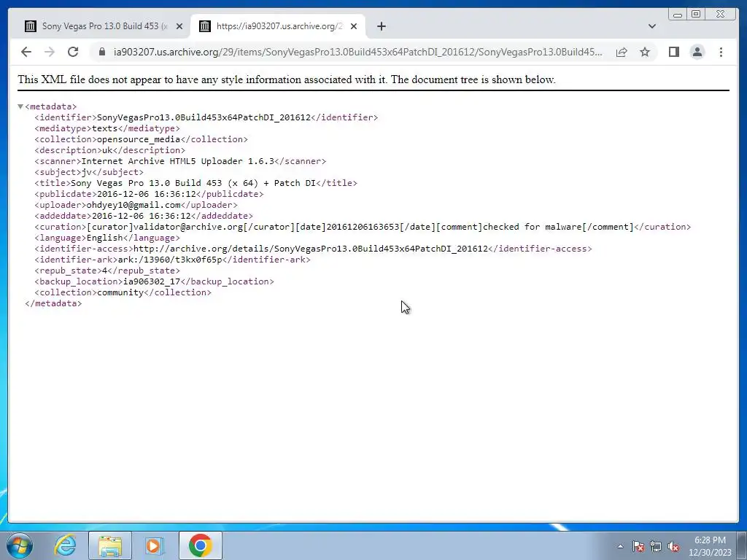The height and width of the screenshot is (560, 747).
Task: Launch Internet Explorer from the taskbar
Action: click(65, 545)
